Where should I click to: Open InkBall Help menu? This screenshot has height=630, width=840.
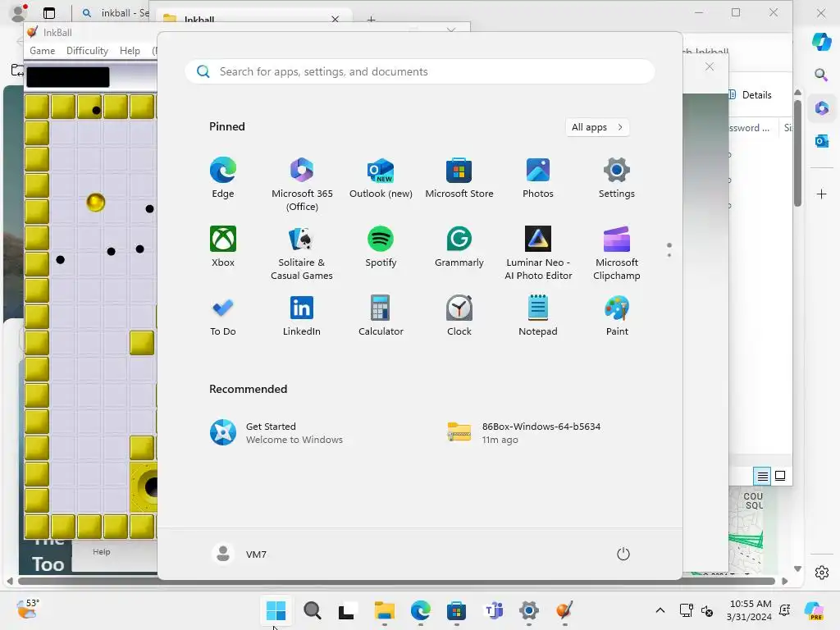[x=130, y=50]
